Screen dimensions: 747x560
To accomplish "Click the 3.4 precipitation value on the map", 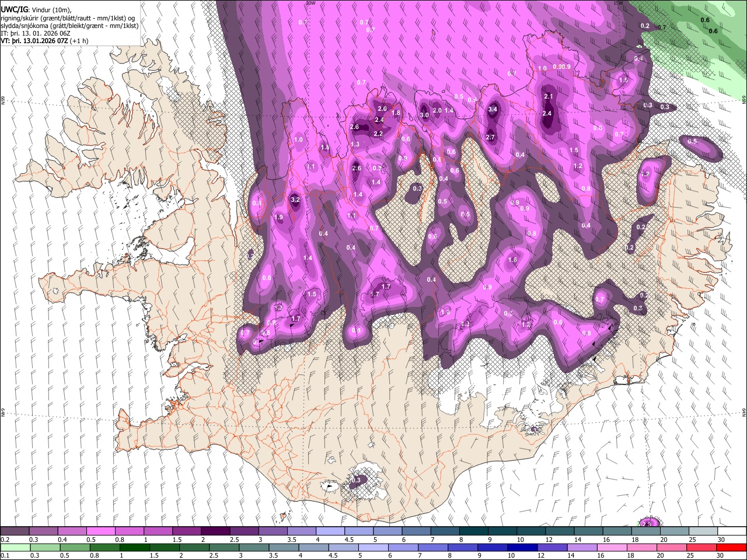I will [x=493, y=109].
